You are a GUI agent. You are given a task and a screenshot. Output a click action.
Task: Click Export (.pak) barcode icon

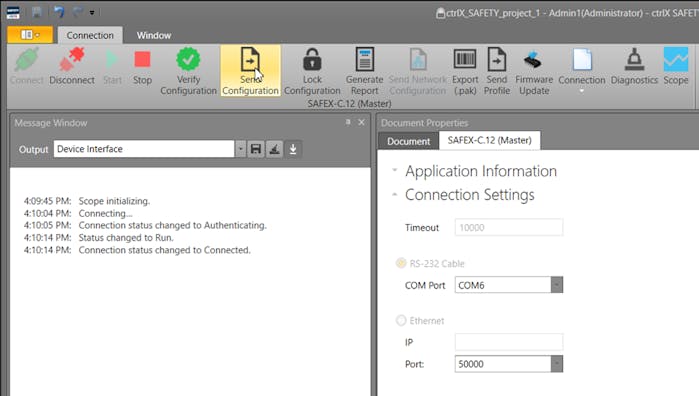(x=465, y=59)
